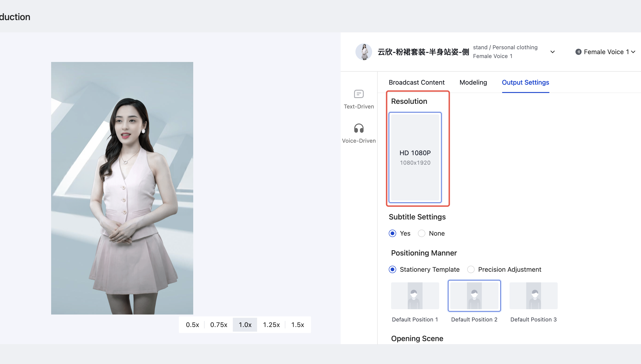Select the Default Position 2 template icon

tap(474, 296)
